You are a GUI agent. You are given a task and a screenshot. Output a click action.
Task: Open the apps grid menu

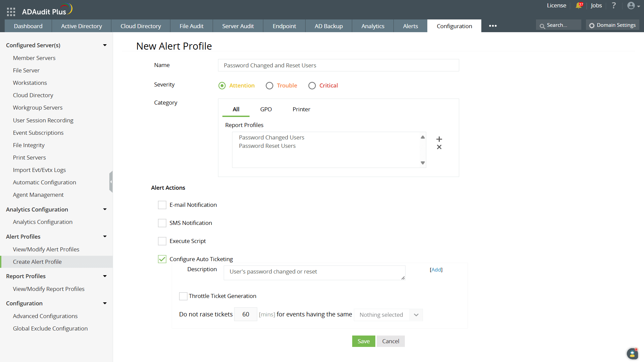click(x=11, y=11)
